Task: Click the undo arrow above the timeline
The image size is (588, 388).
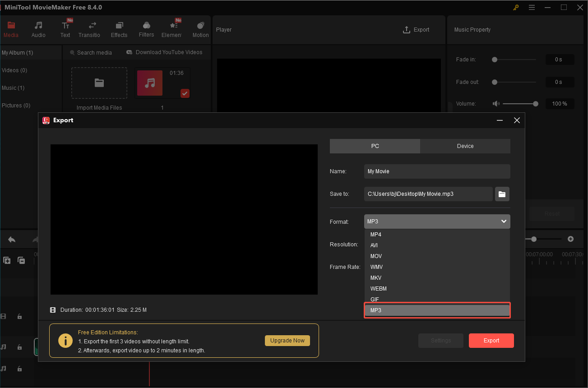Action: (11, 239)
